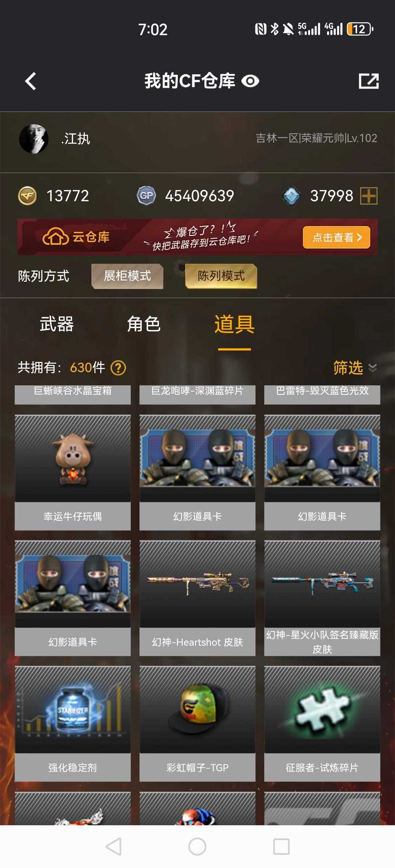Image resolution: width=395 pixels, height=868 pixels.
Task: Select the 武器 tab
Action: pyautogui.click(x=57, y=324)
